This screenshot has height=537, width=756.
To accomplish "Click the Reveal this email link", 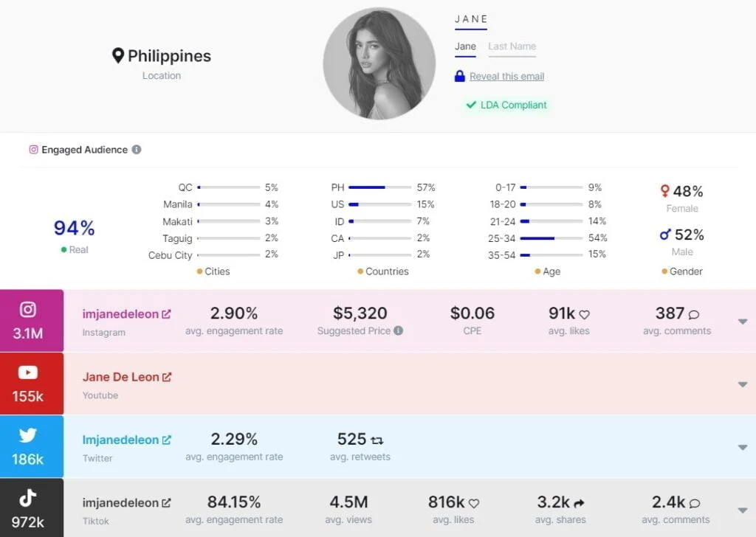I will click(x=506, y=76).
